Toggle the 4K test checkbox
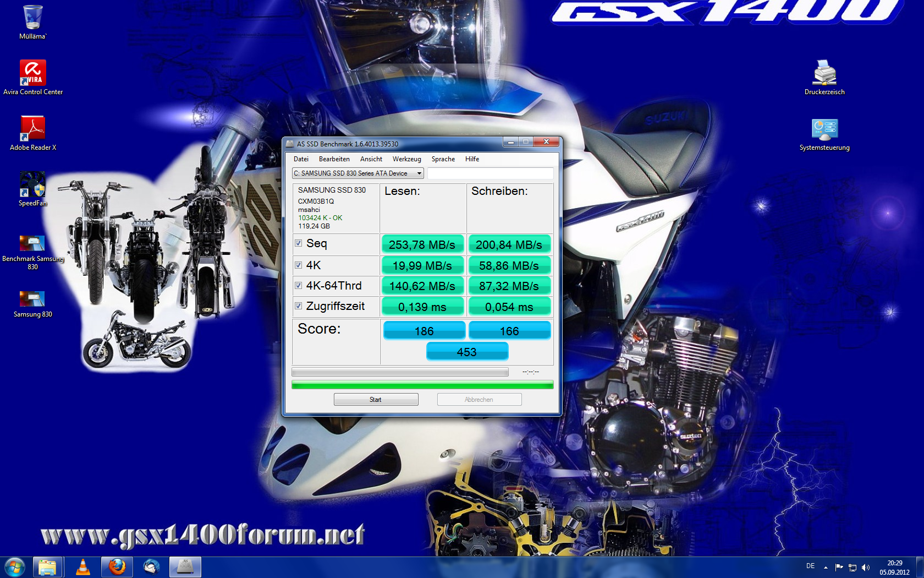Image resolution: width=924 pixels, height=578 pixels. [298, 265]
